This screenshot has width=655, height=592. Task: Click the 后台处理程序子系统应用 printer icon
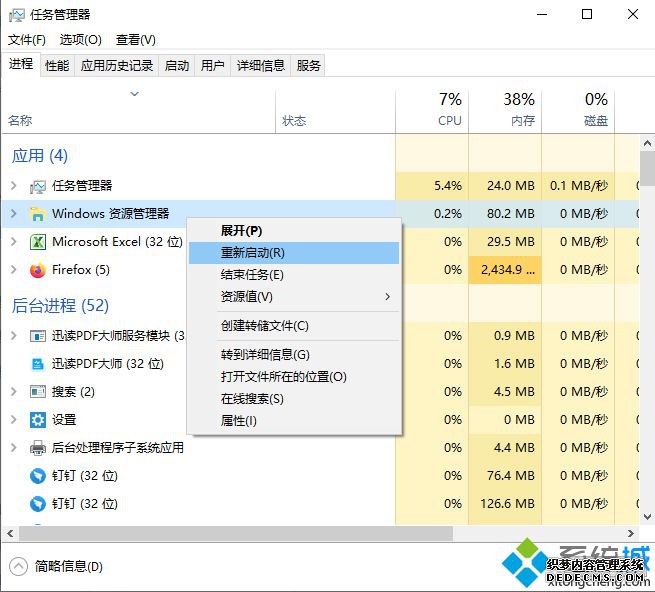pos(38,448)
